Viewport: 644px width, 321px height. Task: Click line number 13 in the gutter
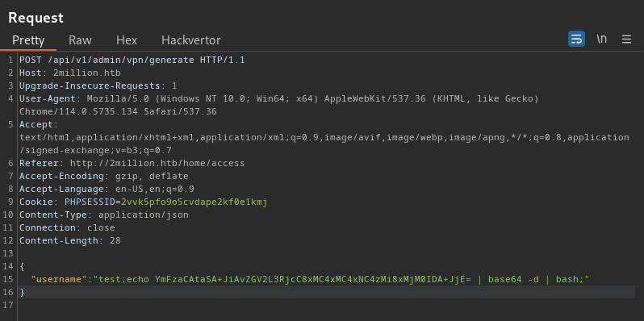[x=8, y=253]
